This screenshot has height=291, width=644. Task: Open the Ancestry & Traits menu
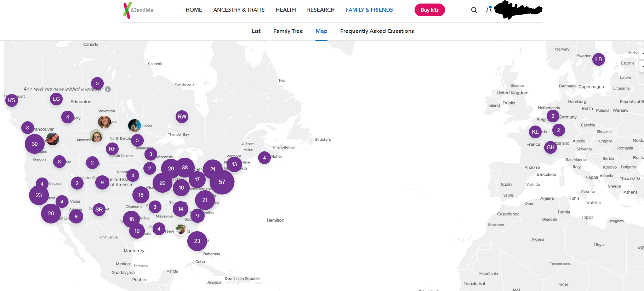click(239, 10)
